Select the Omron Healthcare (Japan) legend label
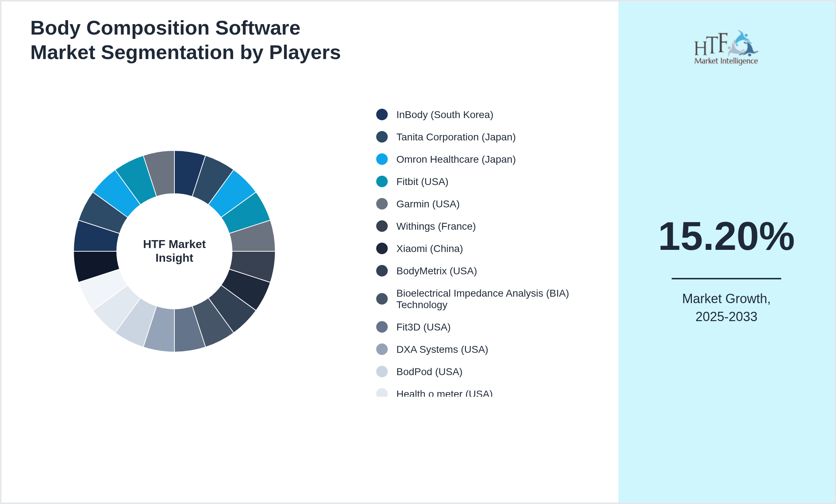The width and height of the screenshot is (836, 504). (456, 159)
